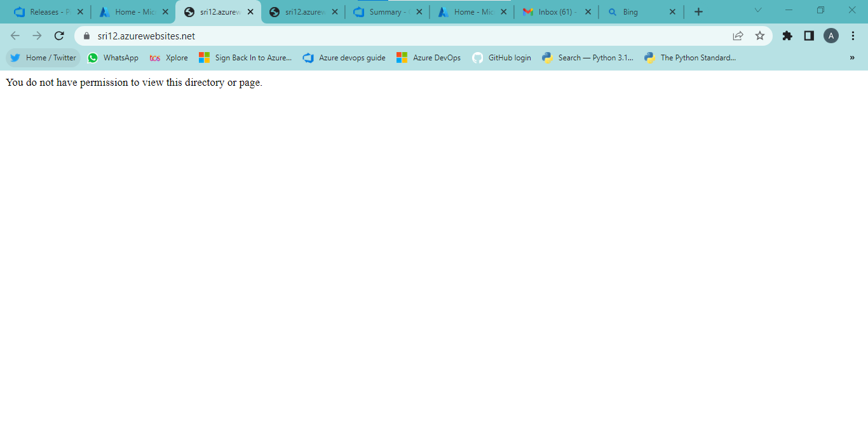868x425 pixels.
Task: Switch to the Releases tab
Action: click(x=48, y=12)
